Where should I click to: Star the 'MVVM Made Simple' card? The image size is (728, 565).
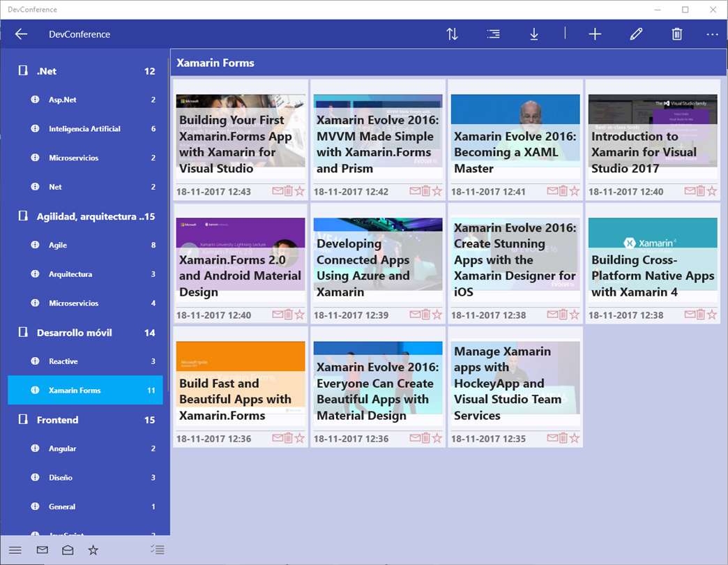437,191
